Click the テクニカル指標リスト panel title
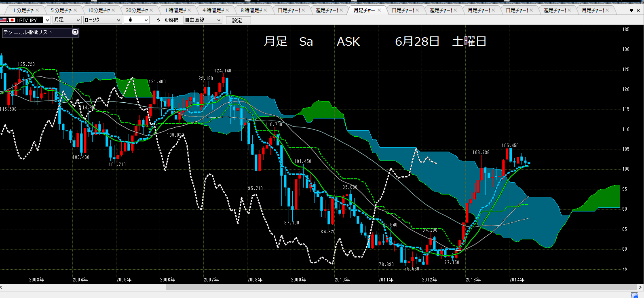Screen dimensions: 644x298 click(x=28, y=32)
